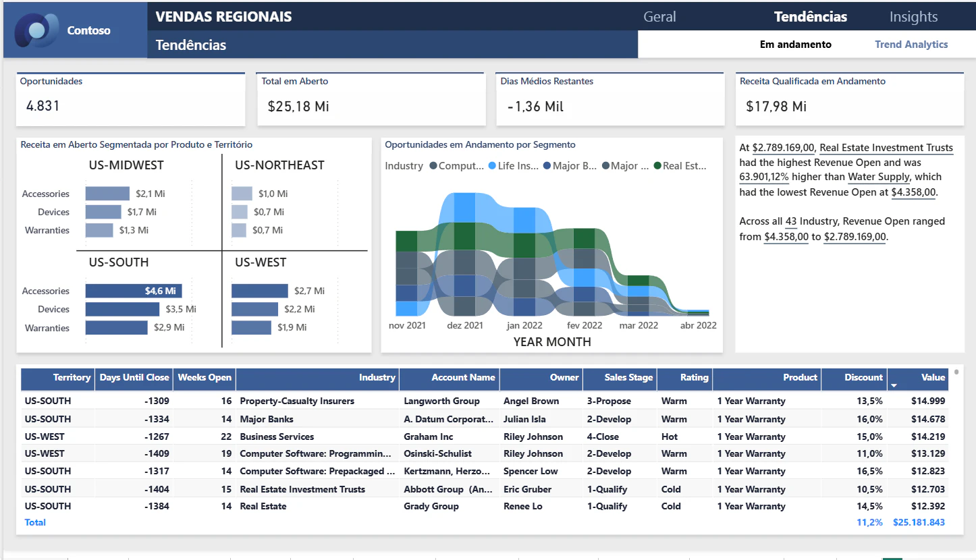Click the sort arrow on Value column
This screenshot has width=976, height=560.
point(895,386)
